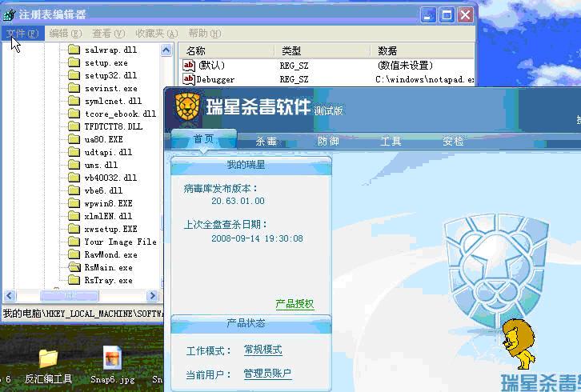Select the udtapi.dll folder icon

(74, 152)
